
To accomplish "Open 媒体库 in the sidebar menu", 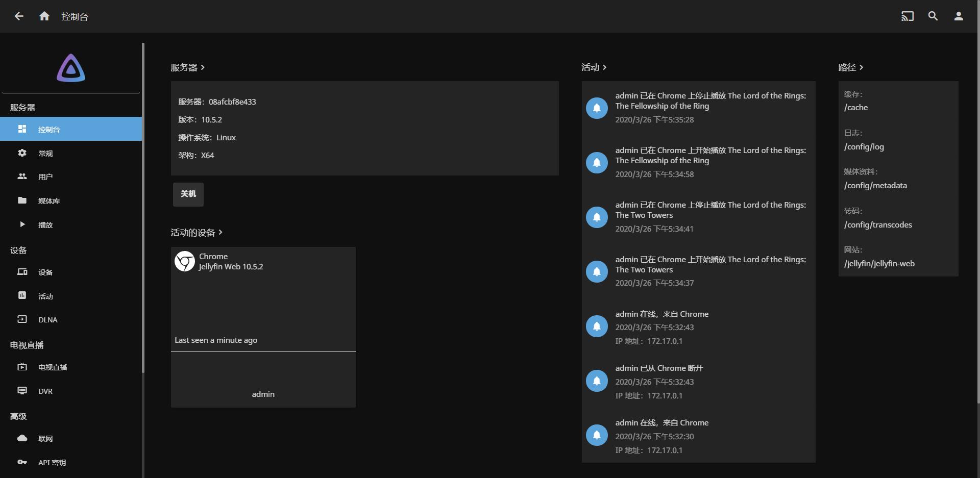I will pyautogui.click(x=48, y=201).
